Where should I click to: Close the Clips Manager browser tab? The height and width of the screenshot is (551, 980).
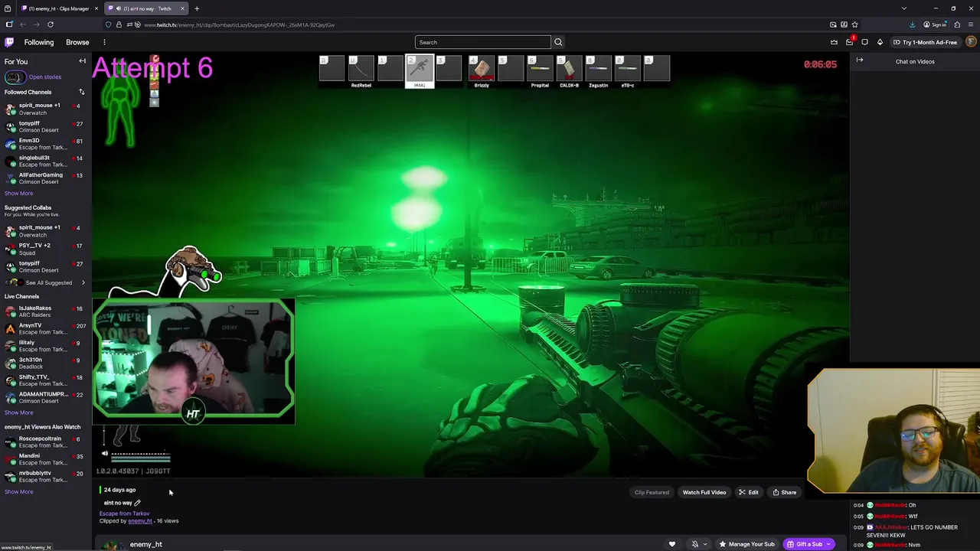point(96,8)
